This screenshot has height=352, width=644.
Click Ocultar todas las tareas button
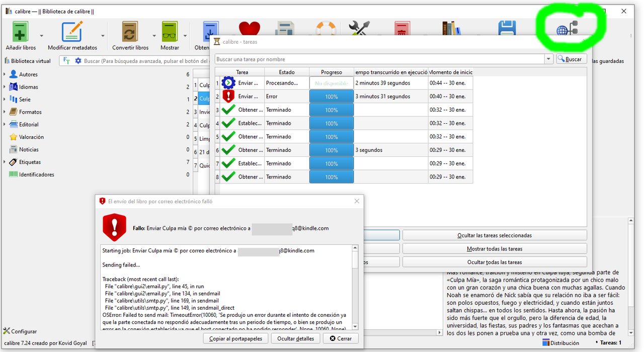tap(495, 262)
